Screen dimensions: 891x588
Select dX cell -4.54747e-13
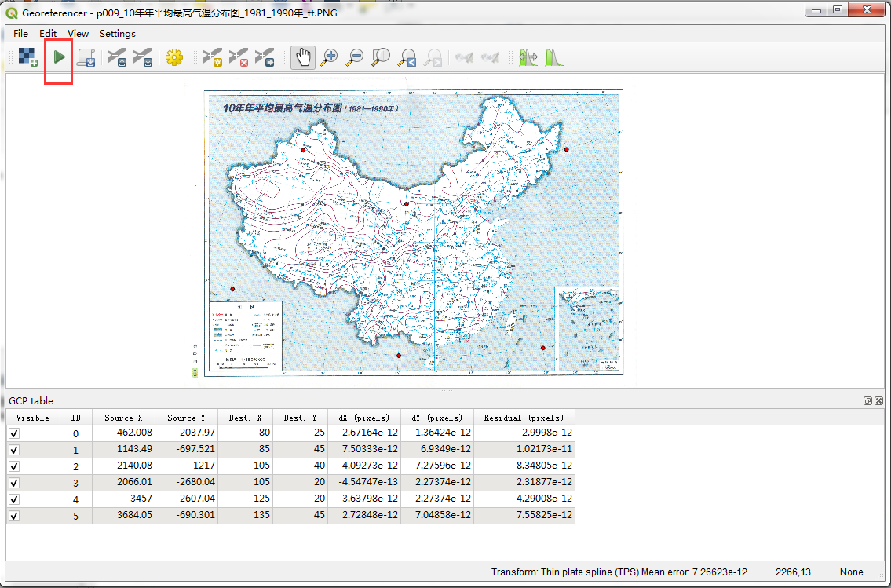click(364, 482)
